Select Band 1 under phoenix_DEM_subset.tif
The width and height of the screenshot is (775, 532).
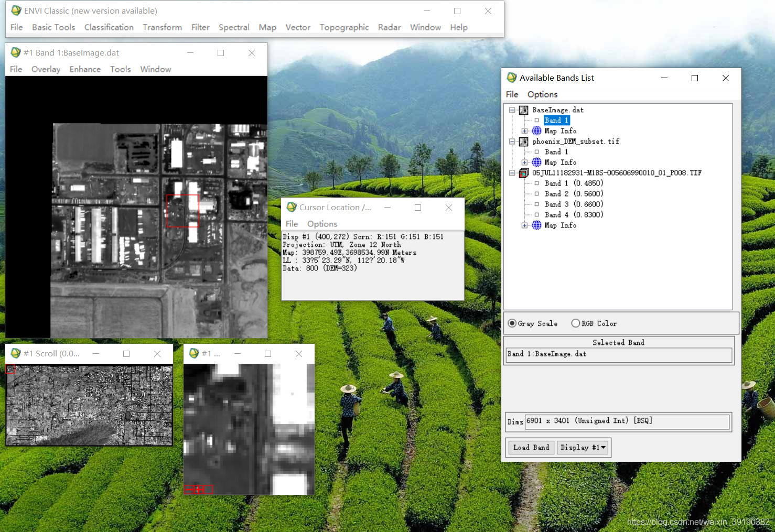556,152
